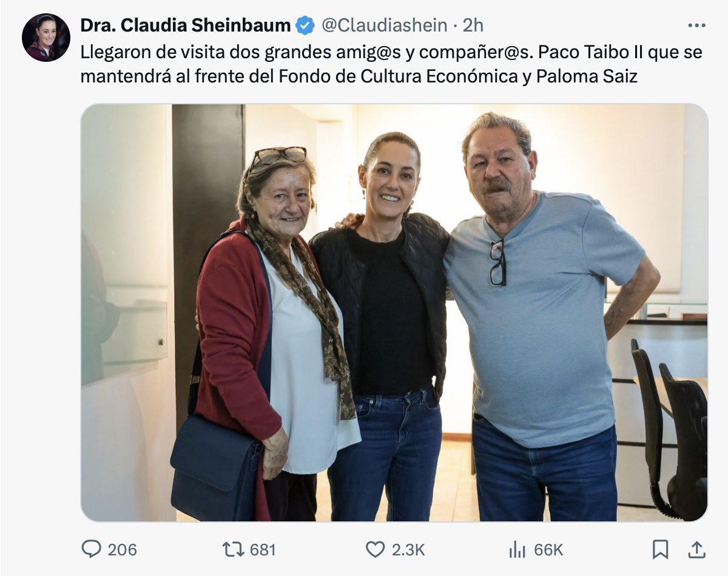Open the three-dot more options menu

click(x=696, y=25)
